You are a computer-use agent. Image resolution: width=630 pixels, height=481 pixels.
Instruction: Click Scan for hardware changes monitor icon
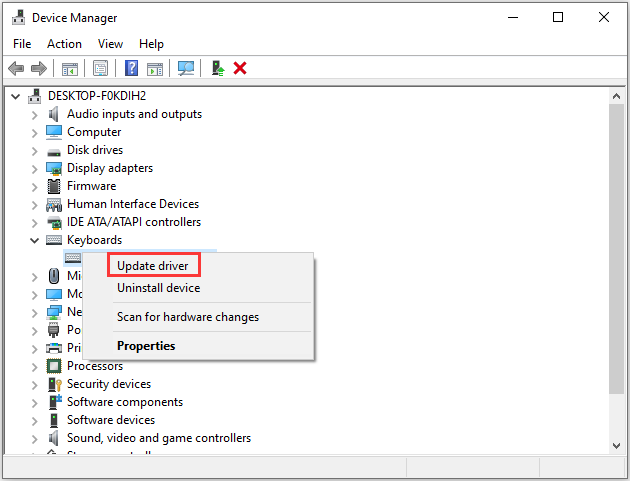click(x=186, y=68)
